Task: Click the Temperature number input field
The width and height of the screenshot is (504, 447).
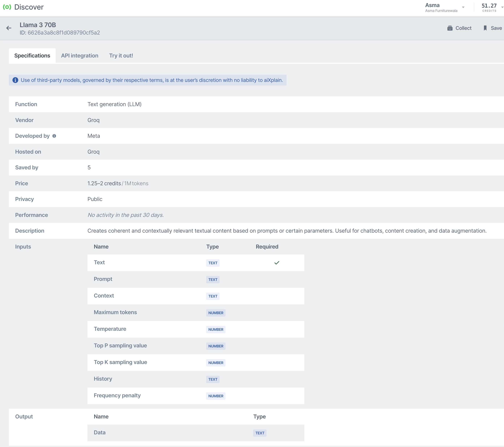Action: [x=215, y=329]
